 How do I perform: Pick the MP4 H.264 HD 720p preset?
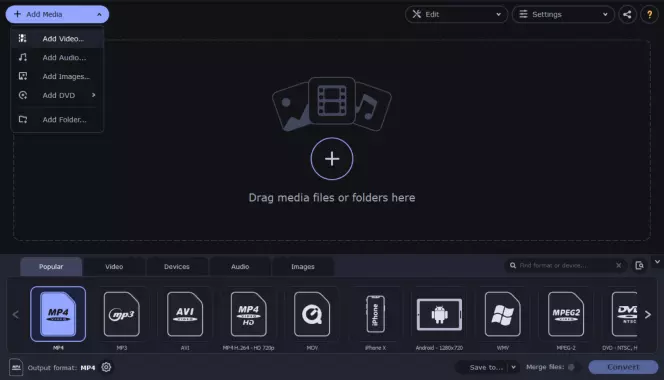point(249,314)
